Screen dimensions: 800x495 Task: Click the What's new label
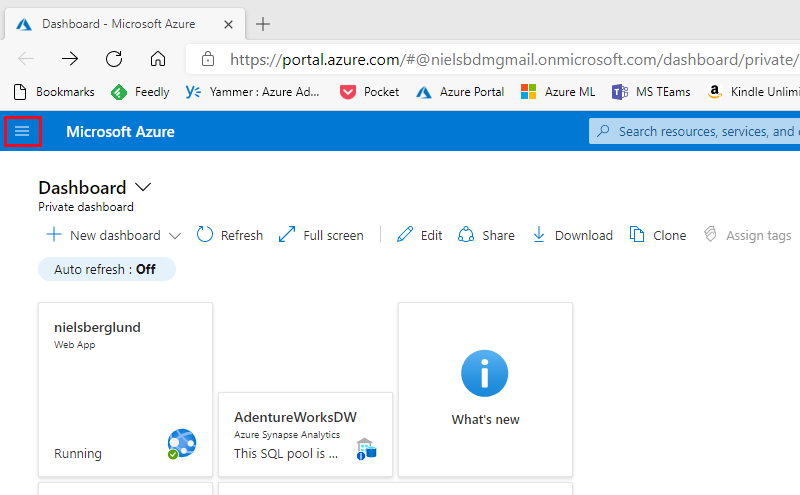click(x=485, y=419)
